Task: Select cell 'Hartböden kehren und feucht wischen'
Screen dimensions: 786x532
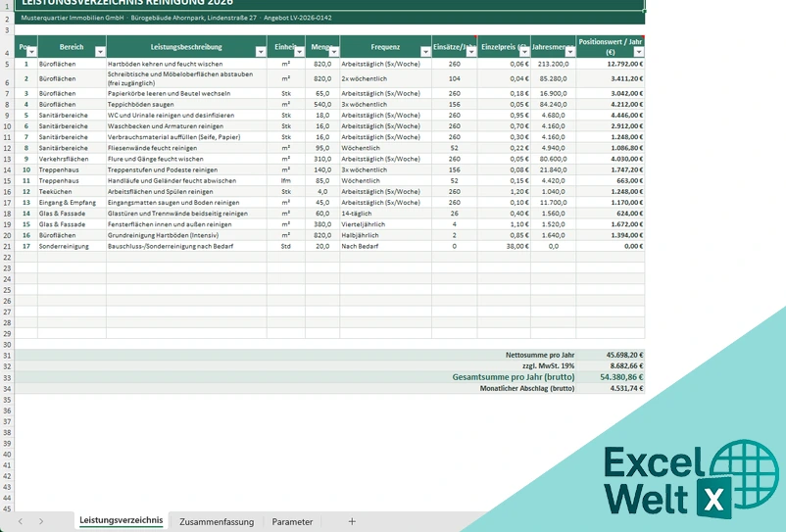Action: click(186, 64)
